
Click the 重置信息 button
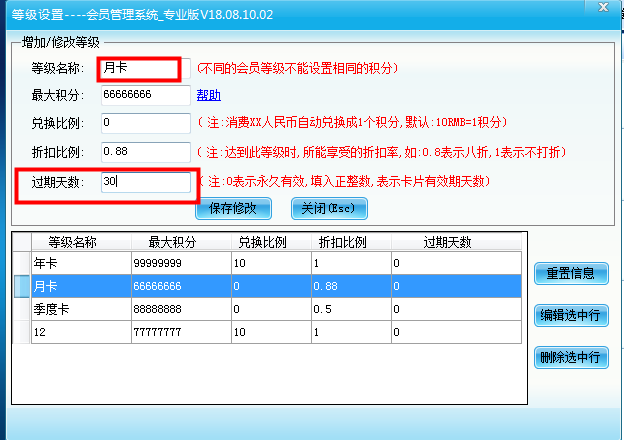571,273
